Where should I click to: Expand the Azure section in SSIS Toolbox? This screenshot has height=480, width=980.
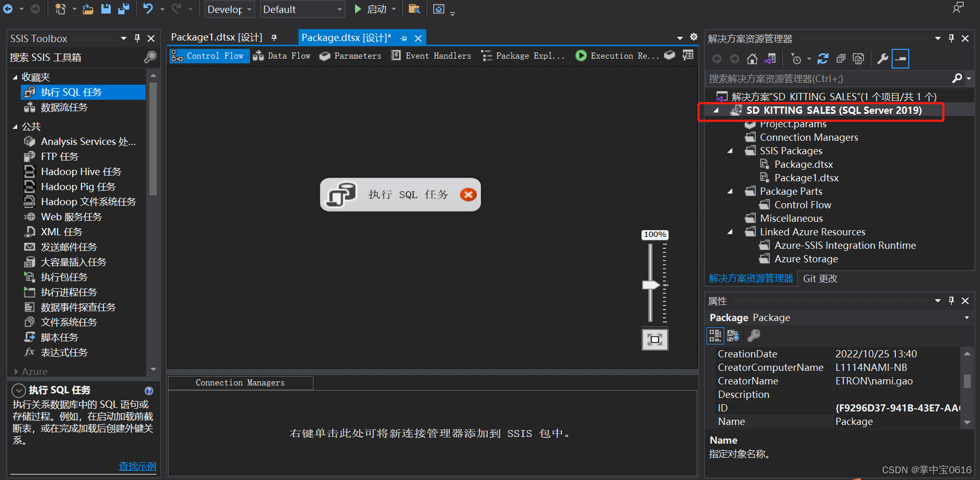pos(16,371)
